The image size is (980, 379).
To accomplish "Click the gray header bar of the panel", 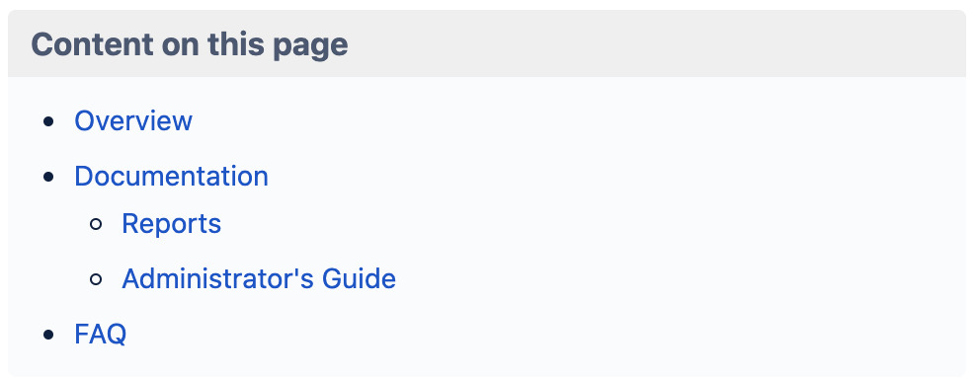I will 487,43.
